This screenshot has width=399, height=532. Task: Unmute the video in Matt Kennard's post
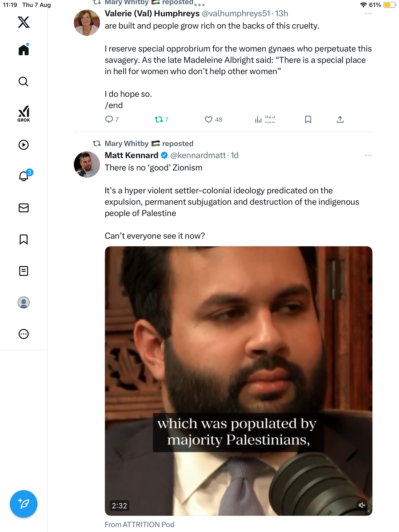(x=362, y=505)
